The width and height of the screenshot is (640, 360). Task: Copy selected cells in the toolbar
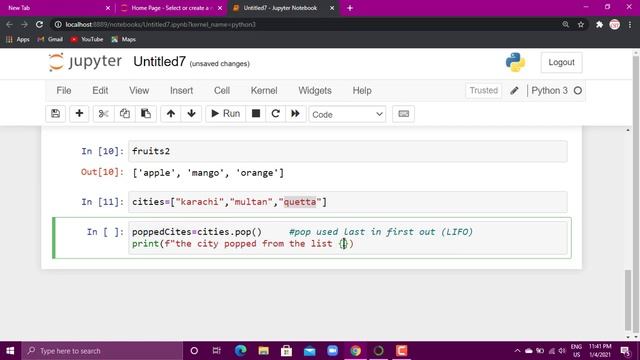tap(124, 114)
